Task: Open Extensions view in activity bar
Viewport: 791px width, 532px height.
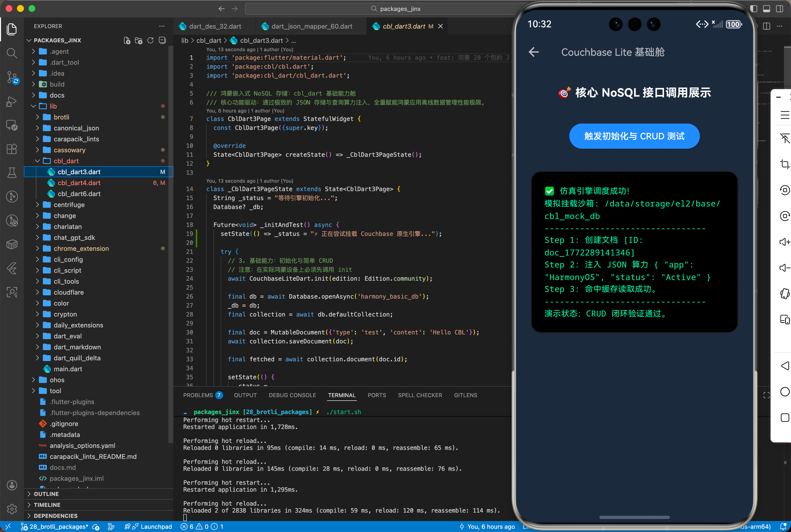Action: click(x=12, y=149)
